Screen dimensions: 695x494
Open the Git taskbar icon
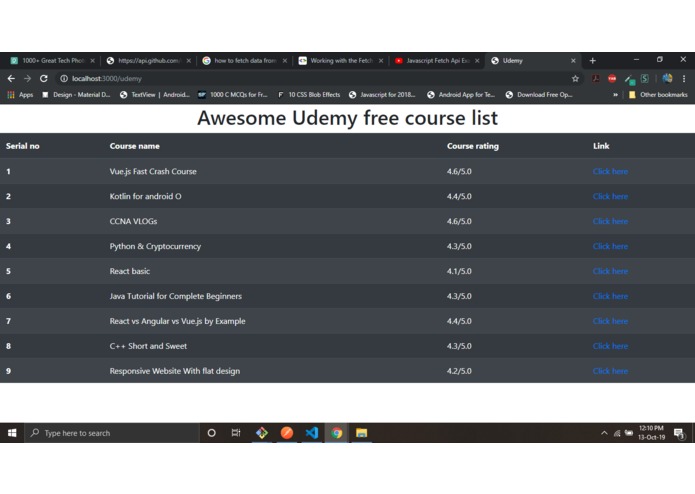[x=262, y=433]
